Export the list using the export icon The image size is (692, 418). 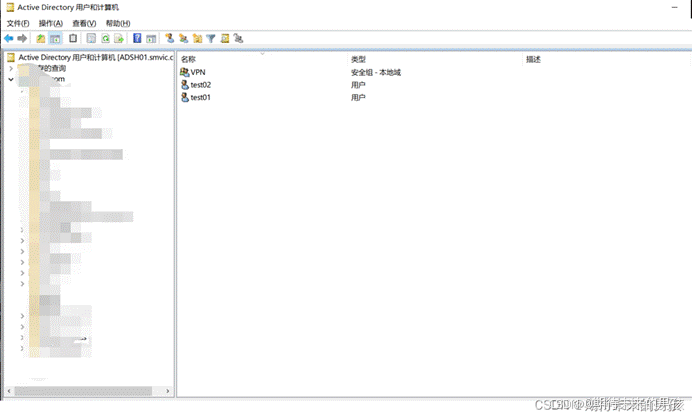[x=119, y=39]
